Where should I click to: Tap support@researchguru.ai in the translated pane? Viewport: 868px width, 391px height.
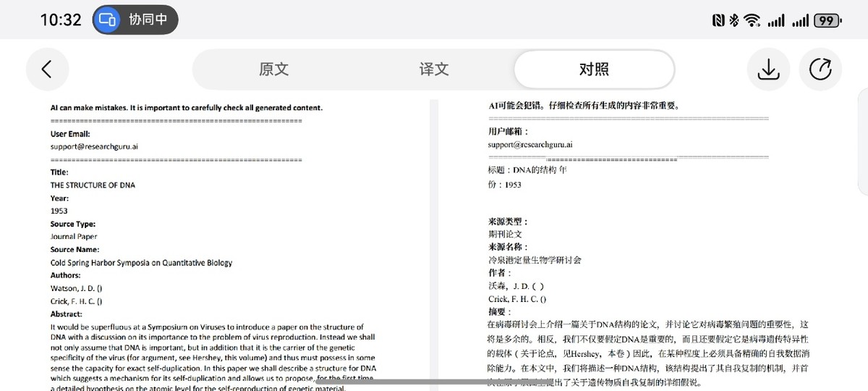530,145
